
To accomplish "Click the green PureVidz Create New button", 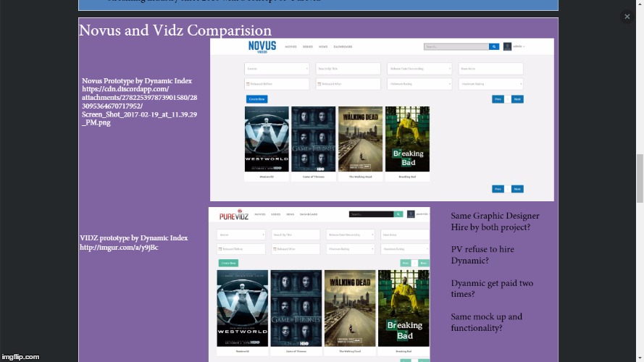I will click(228, 263).
